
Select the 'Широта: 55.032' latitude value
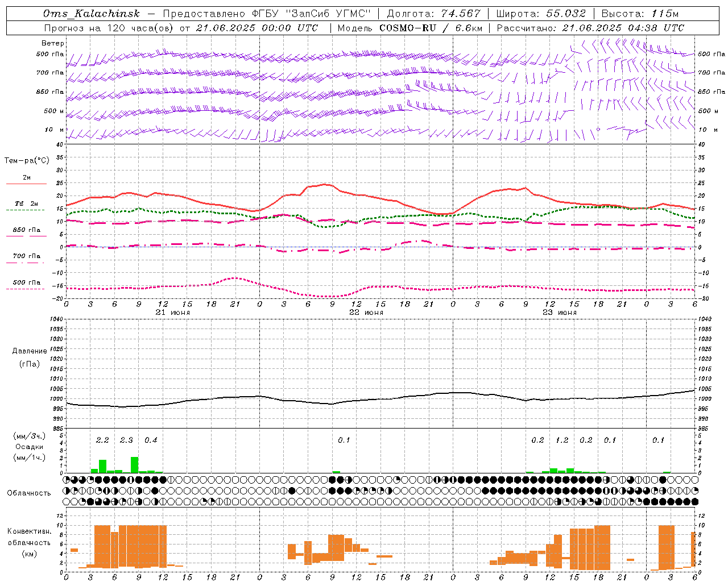(x=541, y=14)
